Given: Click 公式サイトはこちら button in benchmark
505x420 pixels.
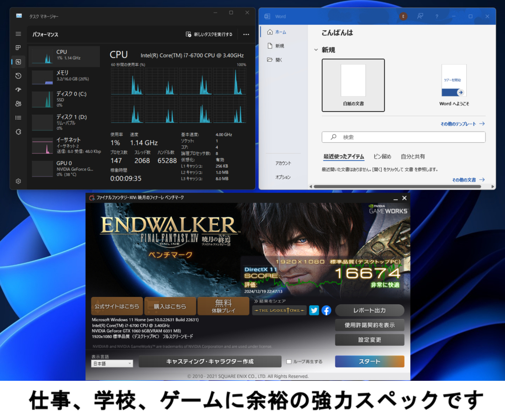Looking at the screenshot, I should pos(117,306).
